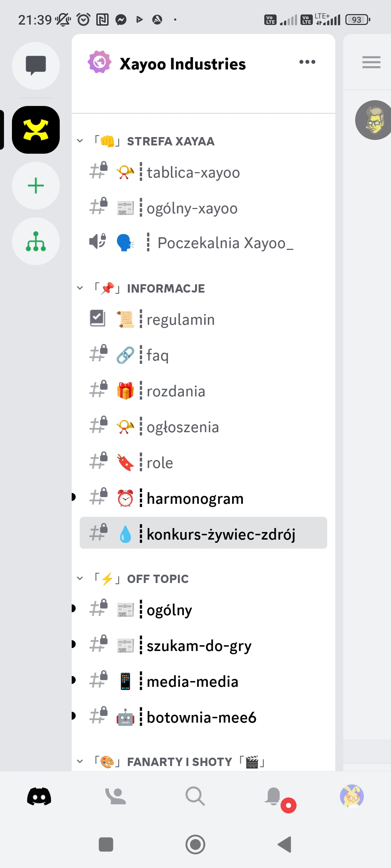391x868 pixels.
Task: Collapse the INFORMACJE category
Action: (80, 288)
